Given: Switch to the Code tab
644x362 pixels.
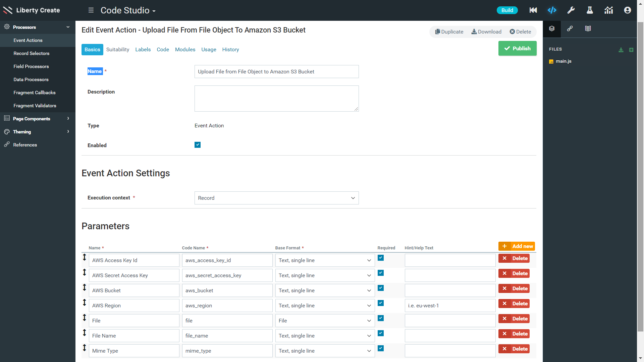Looking at the screenshot, I should tap(163, 50).
